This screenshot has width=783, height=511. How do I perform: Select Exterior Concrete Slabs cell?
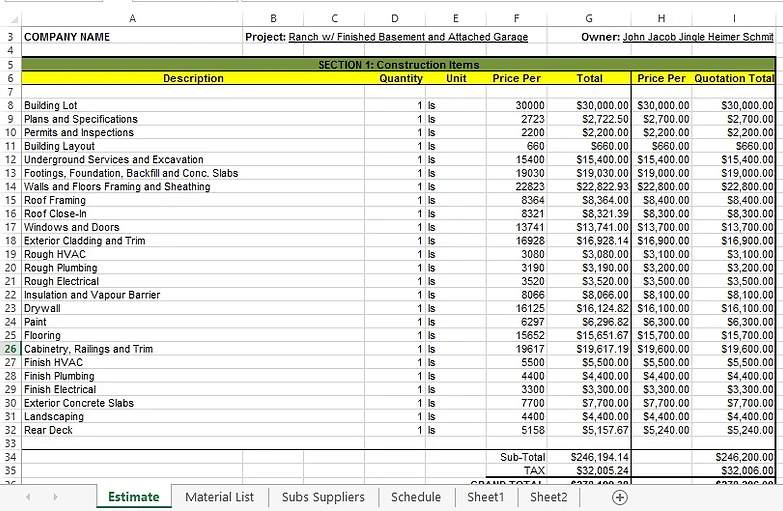(193, 403)
